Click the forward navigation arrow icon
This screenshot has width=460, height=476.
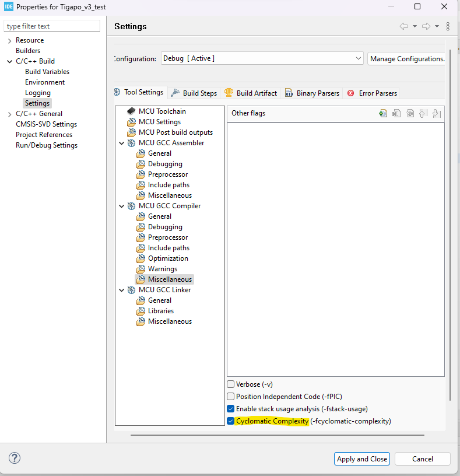tap(426, 26)
